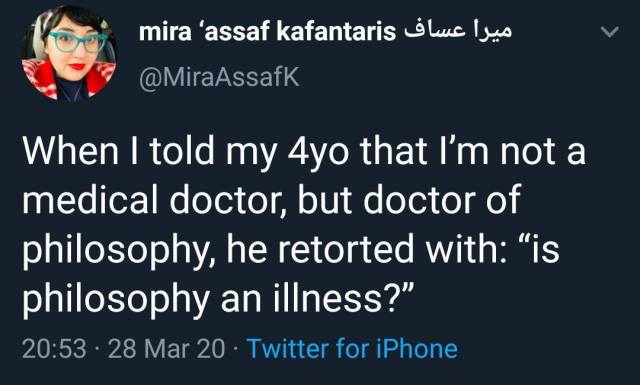Tap the last line "philosophy an illness?"
Image resolution: width=640 pixels, height=385 pixels.
pyautogui.click(x=219, y=299)
